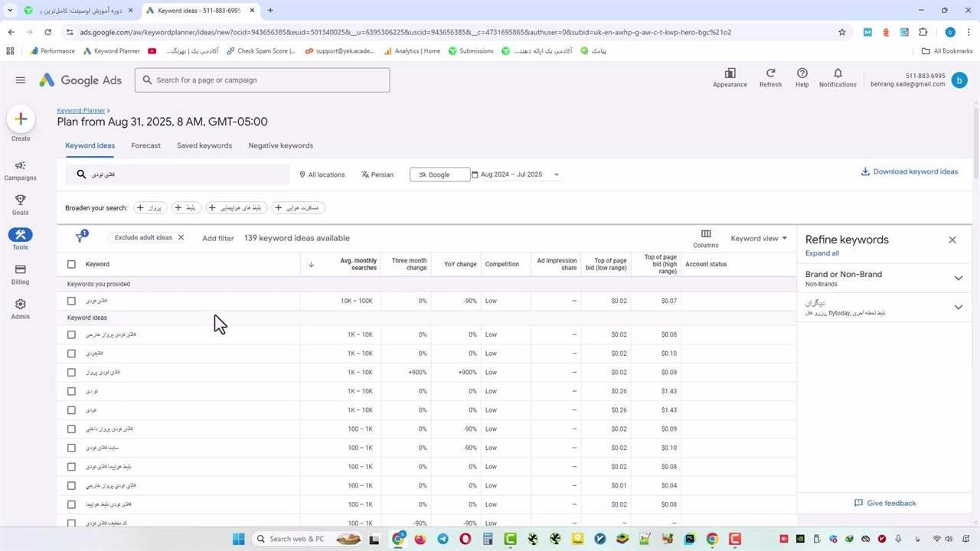Expand Brand or Non-Brand section

pos(958,278)
